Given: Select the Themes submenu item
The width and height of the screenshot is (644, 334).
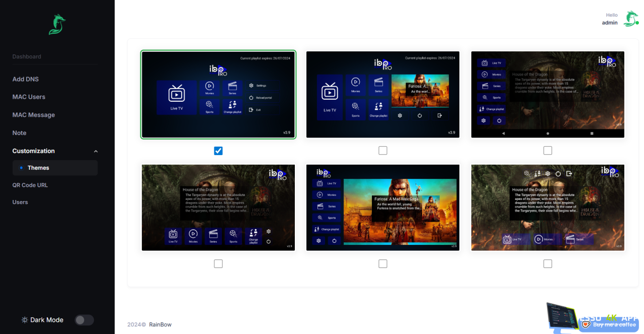Looking at the screenshot, I should click(x=38, y=168).
